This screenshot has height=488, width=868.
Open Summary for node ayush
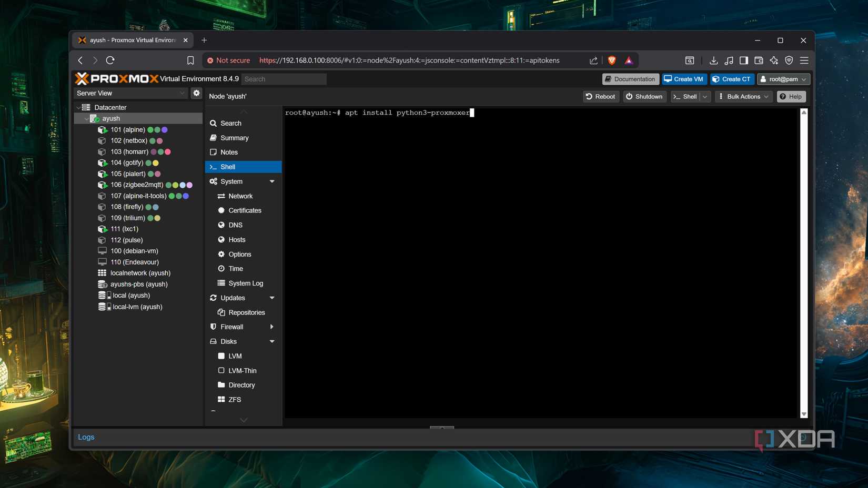tap(233, 137)
